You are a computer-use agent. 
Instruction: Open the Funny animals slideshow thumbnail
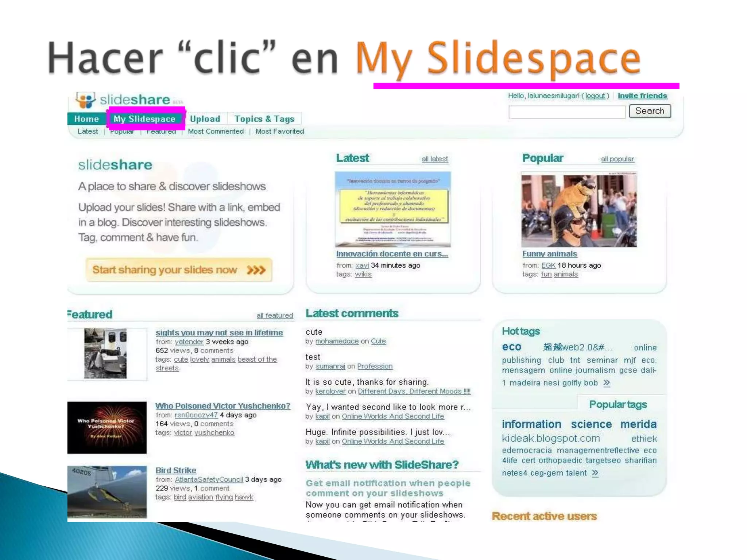point(579,210)
